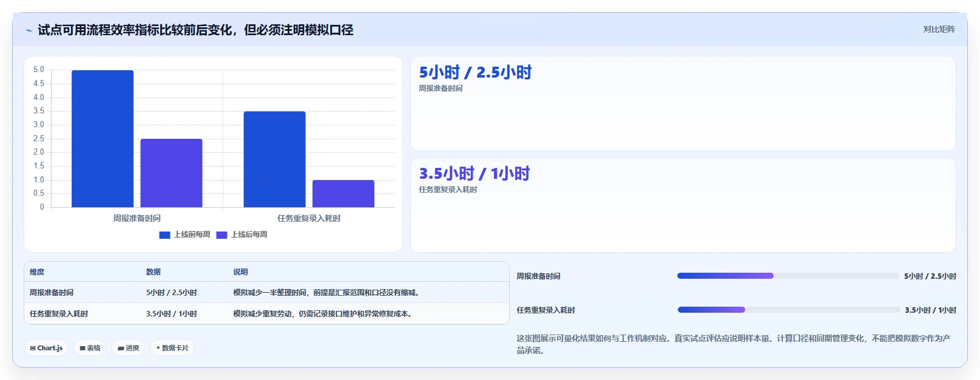Click the 周报准备时间 progress bar

coord(788,276)
